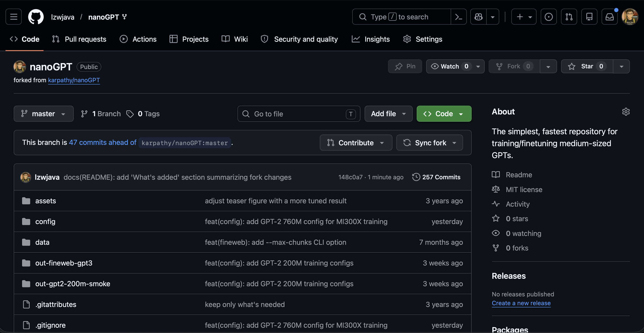Expand the Copilot dropdown arrow
This screenshot has height=333, width=644.
point(493,17)
